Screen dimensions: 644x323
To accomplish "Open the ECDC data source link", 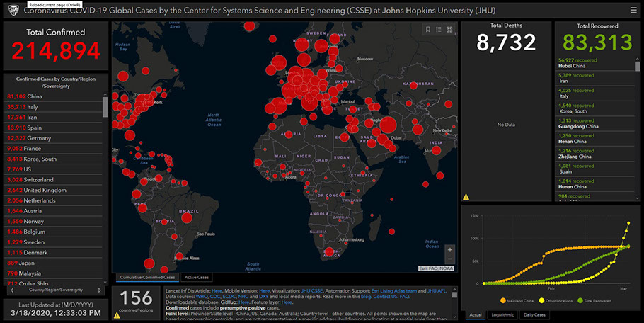I will pyautogui.click(x=229, y=297).
